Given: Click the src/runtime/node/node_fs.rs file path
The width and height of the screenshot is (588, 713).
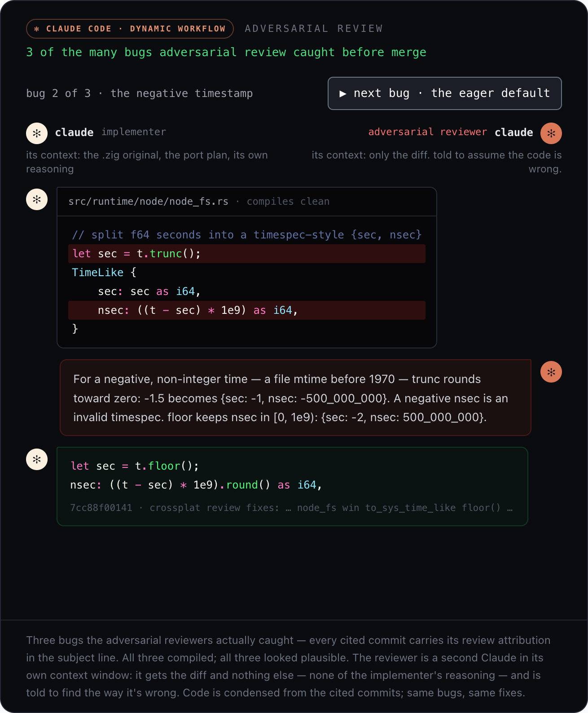Looking at the screenshot, I should coord(148,202).
